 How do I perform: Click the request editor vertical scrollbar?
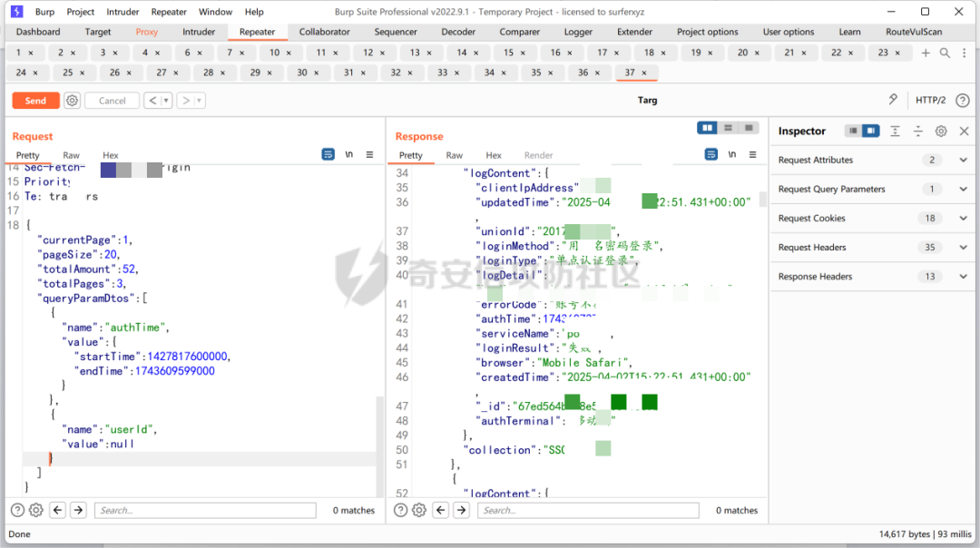(380, 446)
